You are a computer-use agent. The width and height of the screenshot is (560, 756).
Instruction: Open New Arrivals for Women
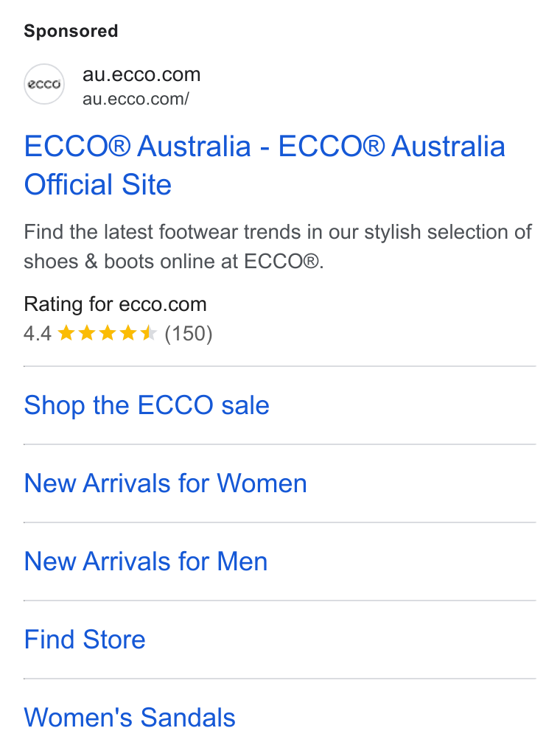point(166,483)
